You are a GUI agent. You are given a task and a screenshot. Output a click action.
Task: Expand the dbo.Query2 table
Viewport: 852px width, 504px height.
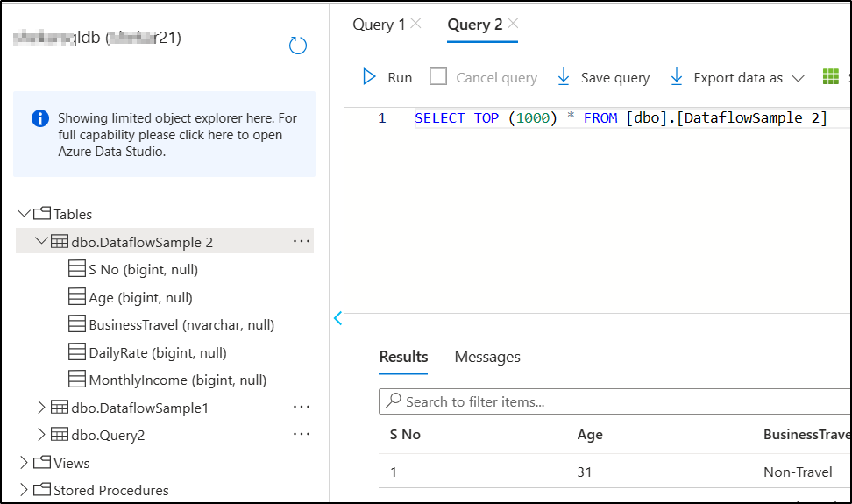click(41, 434)
